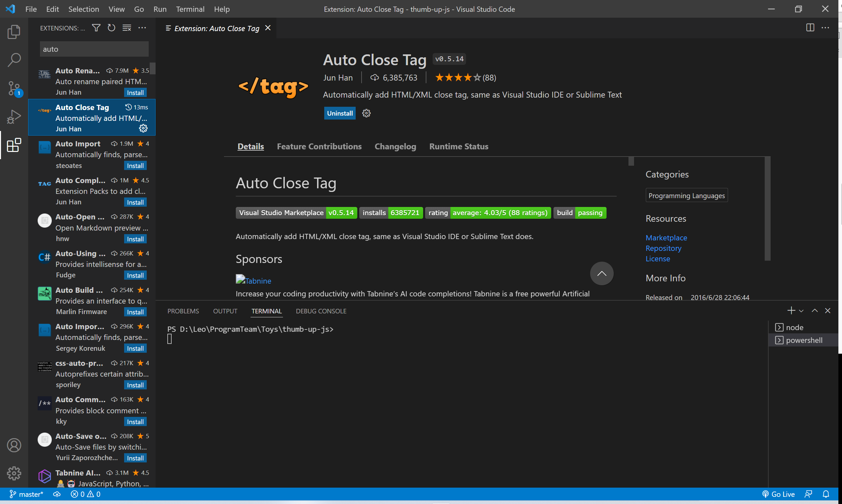Select the powershell terminal instance
Image resolution: width=842 pixels, height=504 pixels.
(803, 340)
